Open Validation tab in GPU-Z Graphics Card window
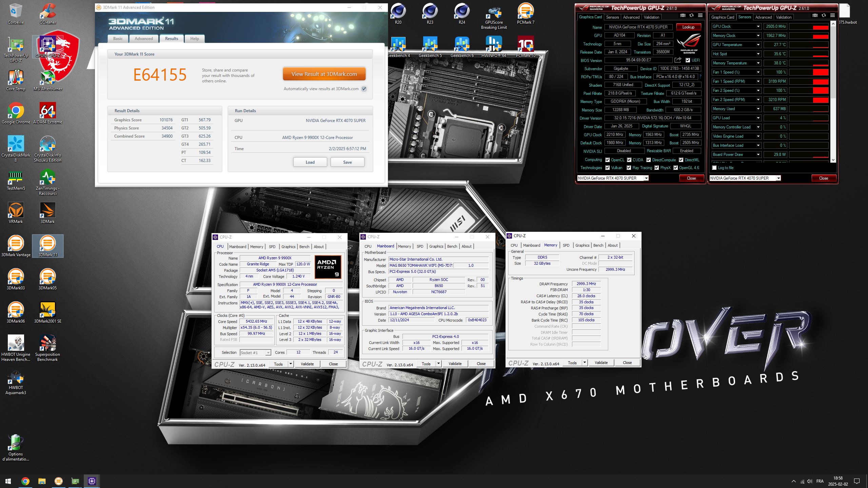The height and width of the screenshot is (488, 868). coord(651,17)
